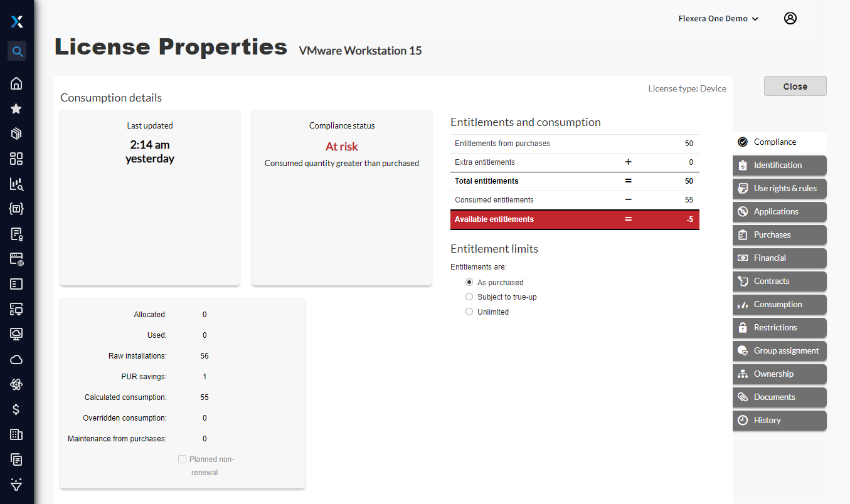The image size is (850, 504).
Task: Open the Documents tab
Action: click(x=779, y=397)
